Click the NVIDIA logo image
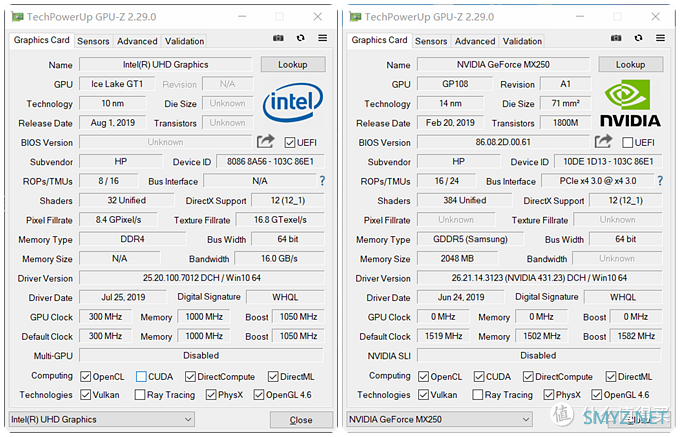The height and width of the screenshot is (437, 680). point(631,103)
